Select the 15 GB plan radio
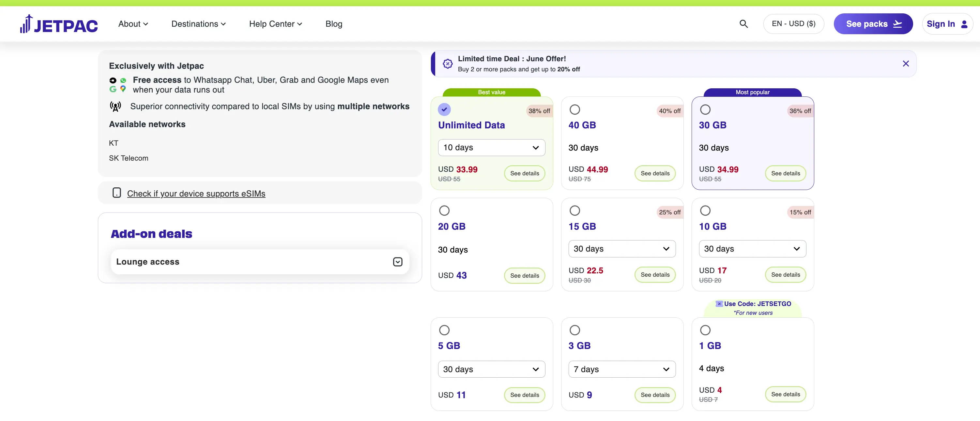The image size is (980, 421). tap(574, 210)
